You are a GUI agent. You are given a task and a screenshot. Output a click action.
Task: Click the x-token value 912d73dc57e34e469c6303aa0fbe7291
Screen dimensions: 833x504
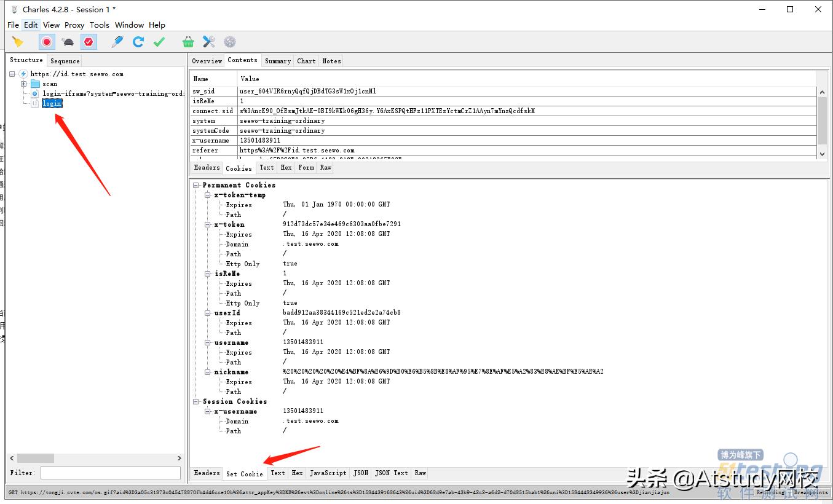342,224
